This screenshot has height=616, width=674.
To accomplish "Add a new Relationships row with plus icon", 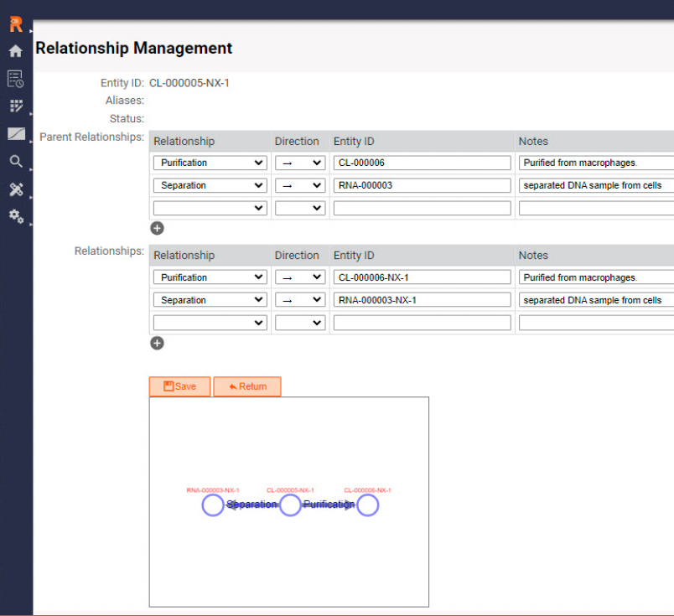I will (x=157, y=343).
